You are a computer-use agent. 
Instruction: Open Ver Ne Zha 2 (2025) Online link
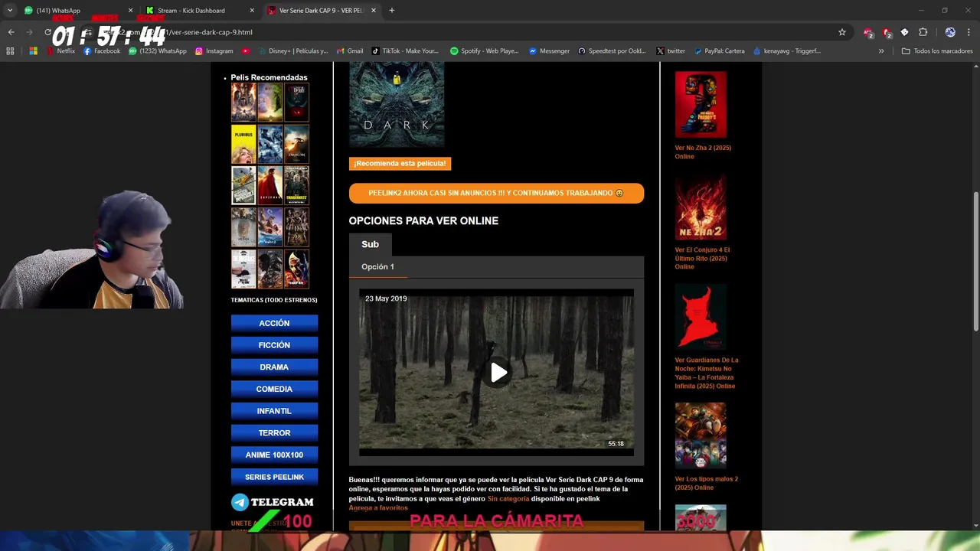click(703, 152)
